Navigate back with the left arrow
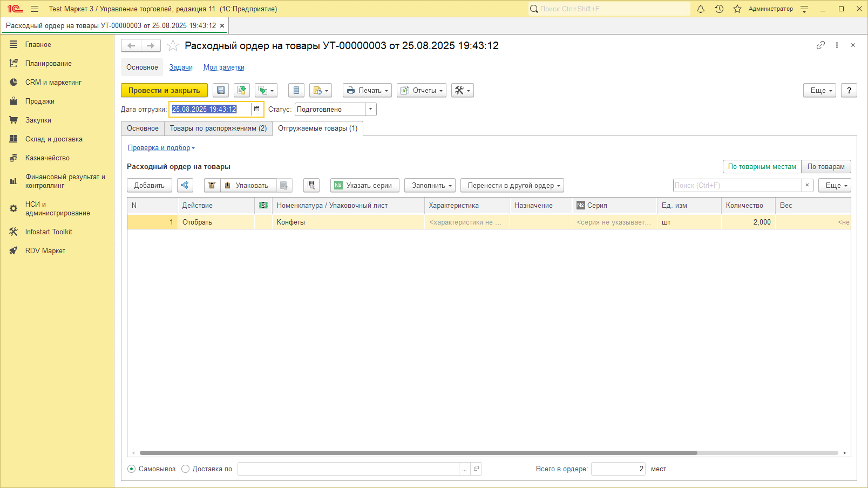 (131, 46)
